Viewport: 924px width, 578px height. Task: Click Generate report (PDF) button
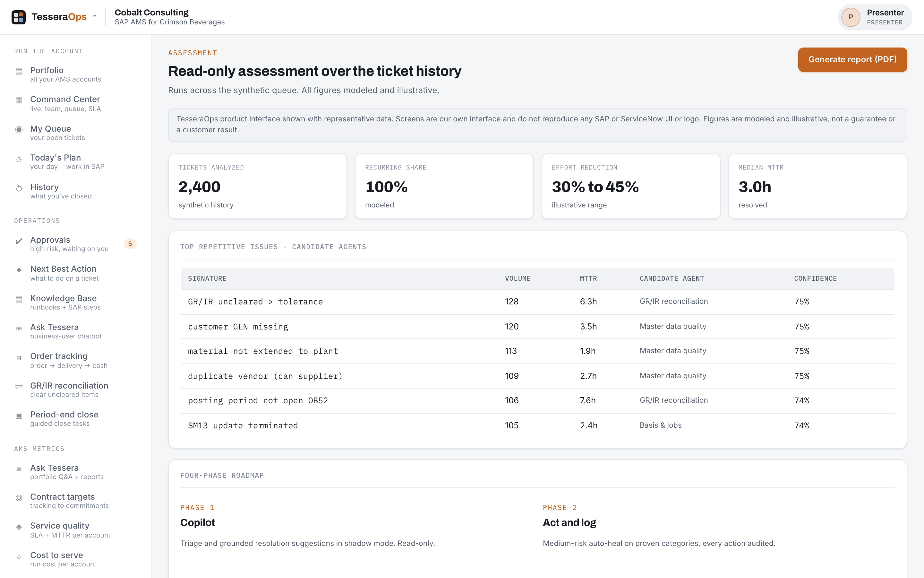point(852,60)
